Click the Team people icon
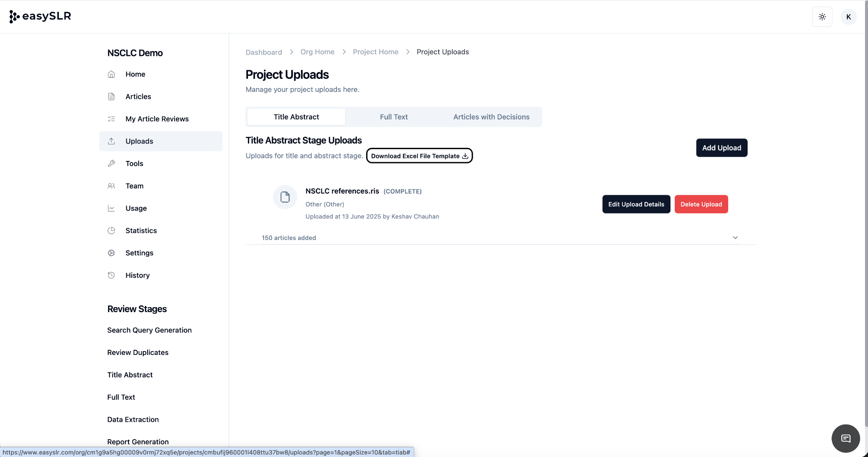The width and height of the screenshot is (868, 457). click(111, 186)
